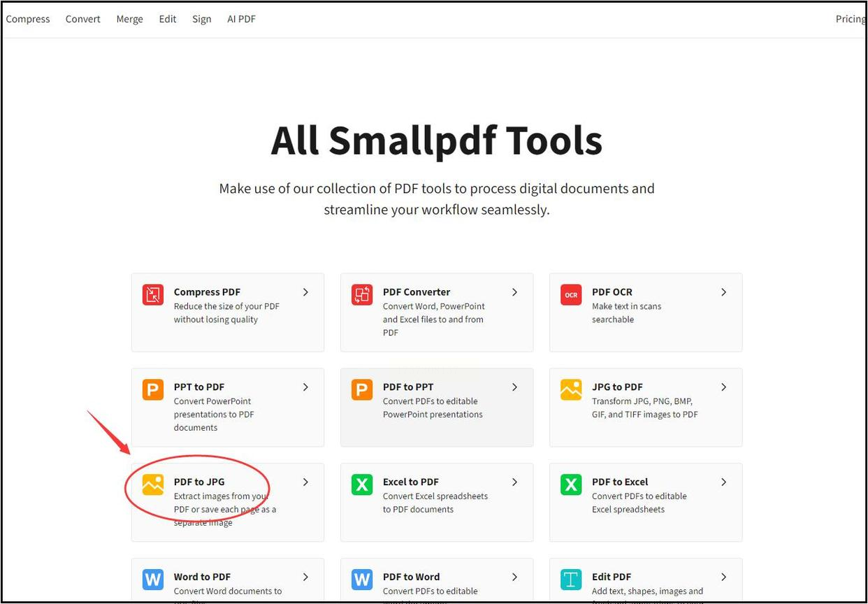Select the PDF OCR tool title

pos(612,292)
